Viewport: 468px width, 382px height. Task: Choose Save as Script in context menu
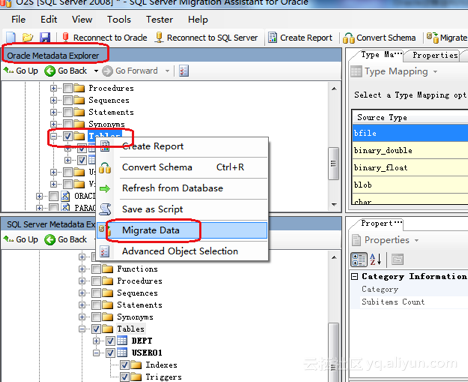pos(182,209)
